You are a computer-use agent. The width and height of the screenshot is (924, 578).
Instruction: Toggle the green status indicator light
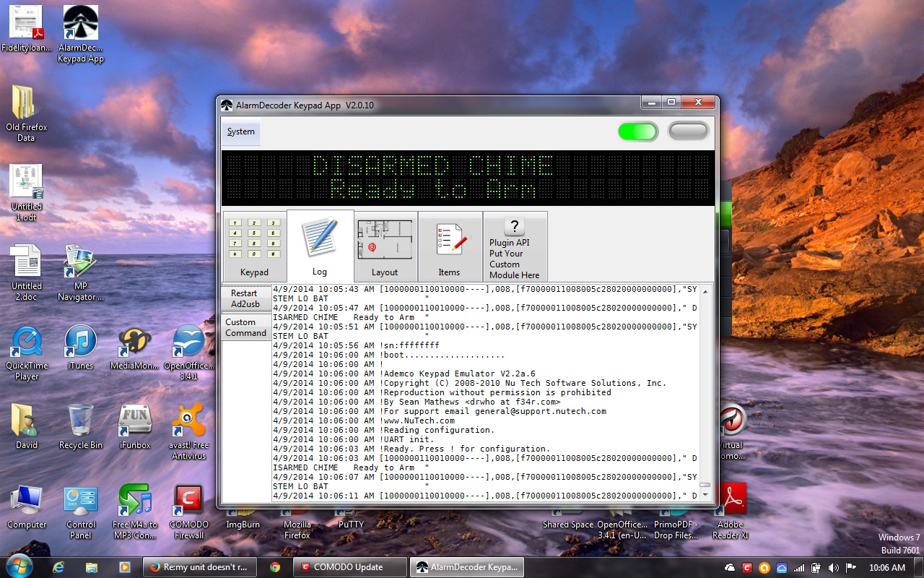tap(638, 131)
